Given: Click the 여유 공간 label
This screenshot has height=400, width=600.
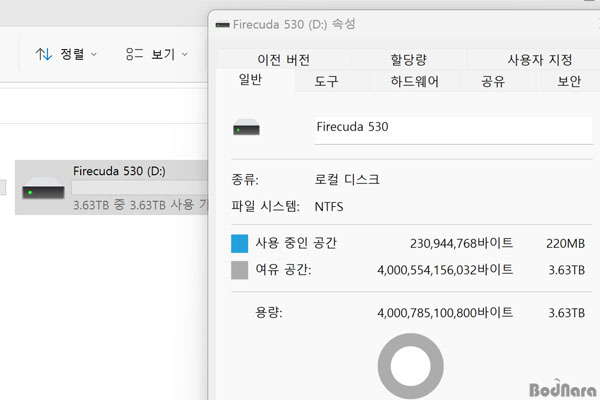Looking at the screenshot, I should [283, 269].
